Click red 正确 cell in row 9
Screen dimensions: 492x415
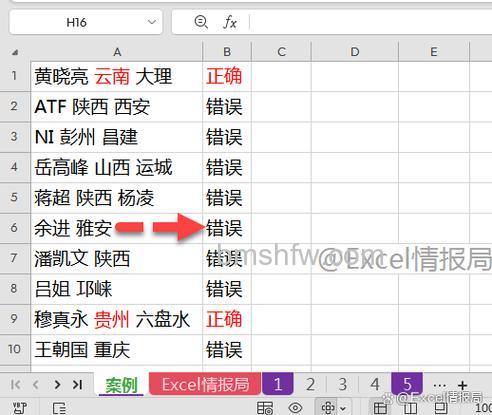(227, 319)
